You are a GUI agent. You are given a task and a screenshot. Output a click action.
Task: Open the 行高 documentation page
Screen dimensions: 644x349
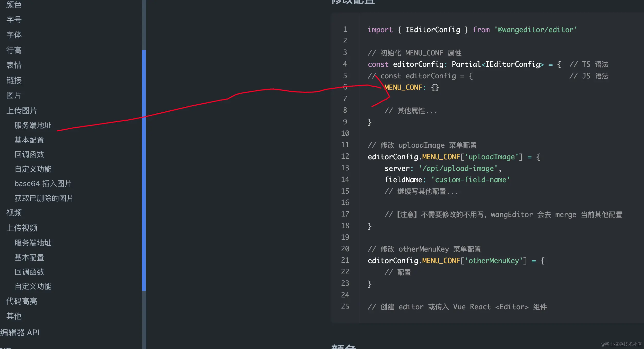[x=13, y=50]
